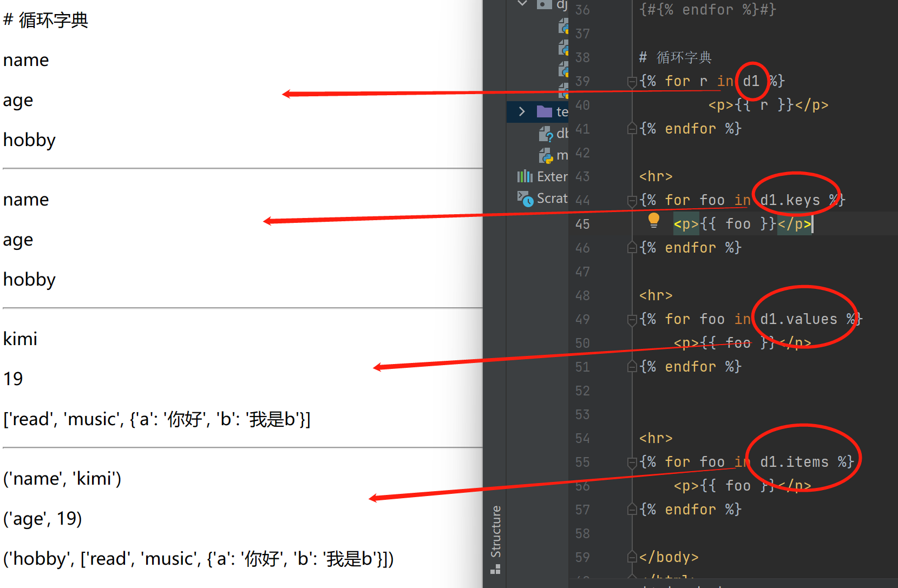This screenshot has height=588, width=898.
Task: Click the standalone ['read', 'music', ...] list line
Action: click(157, 419)
